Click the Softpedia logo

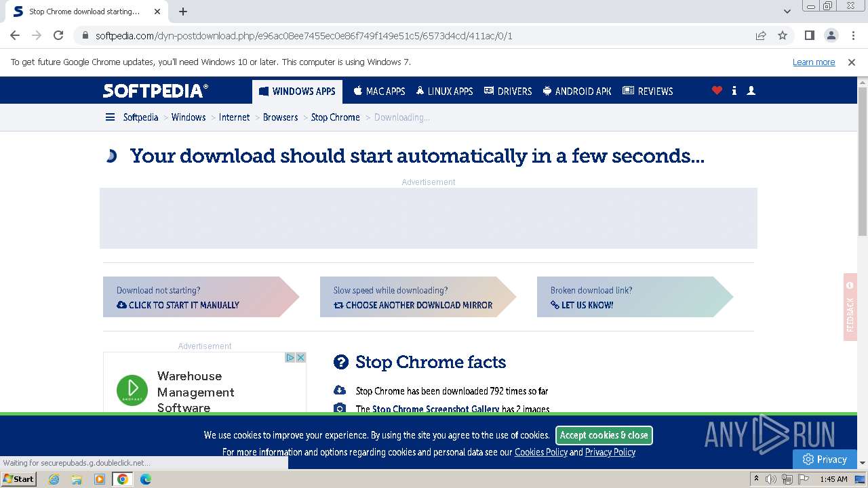[x=156, y=91]
